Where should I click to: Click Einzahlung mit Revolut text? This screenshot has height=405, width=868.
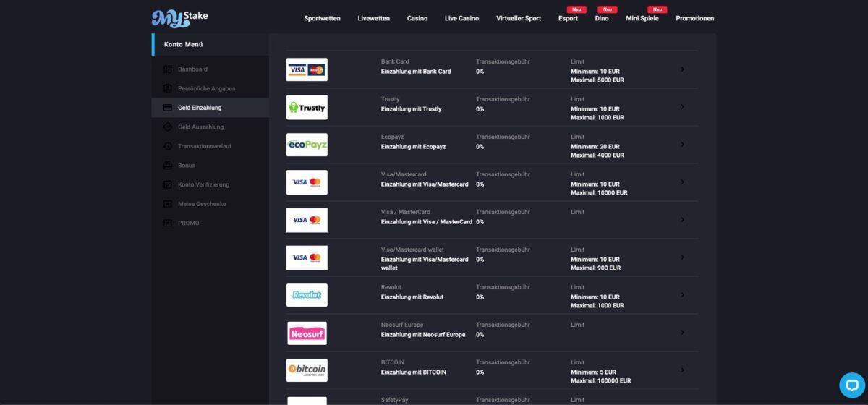click(x=412, y=297)
